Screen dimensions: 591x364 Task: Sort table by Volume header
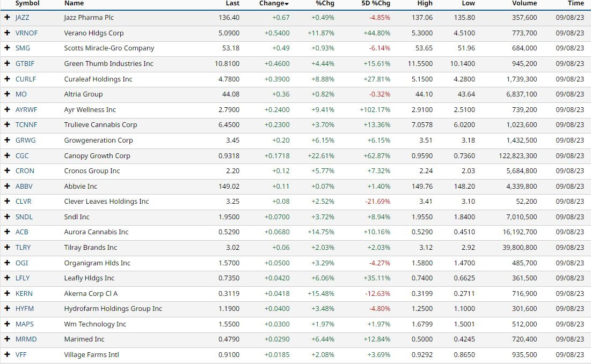pos(524,3)
